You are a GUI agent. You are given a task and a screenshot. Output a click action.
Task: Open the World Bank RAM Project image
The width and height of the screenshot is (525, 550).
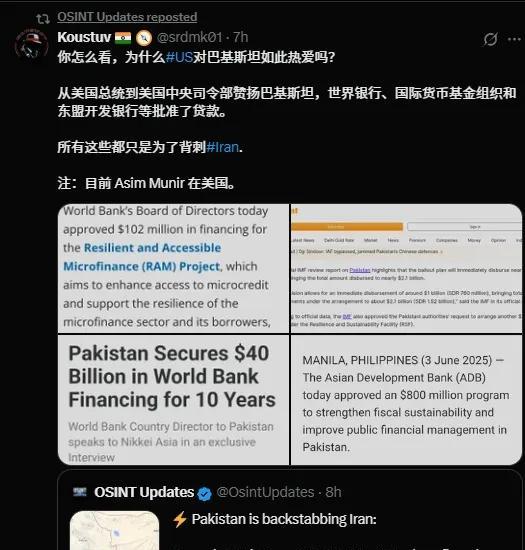tap(173, 268)
